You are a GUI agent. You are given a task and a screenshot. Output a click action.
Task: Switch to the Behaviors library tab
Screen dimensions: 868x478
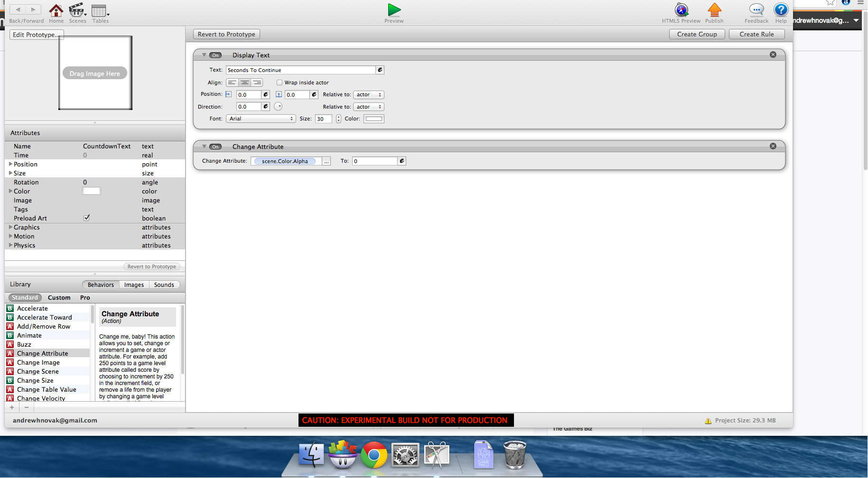tap(101, 285)
